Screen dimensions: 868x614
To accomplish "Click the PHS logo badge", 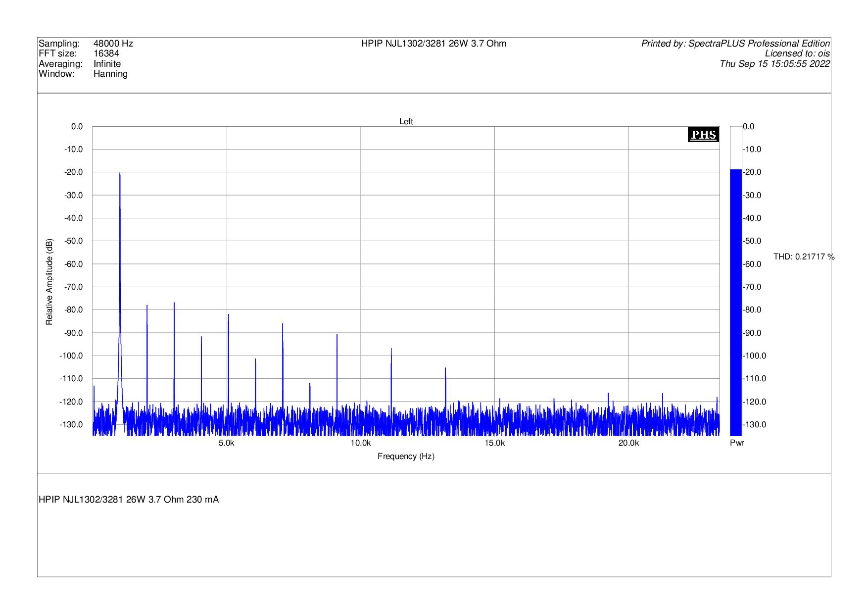I will point(703,134).
